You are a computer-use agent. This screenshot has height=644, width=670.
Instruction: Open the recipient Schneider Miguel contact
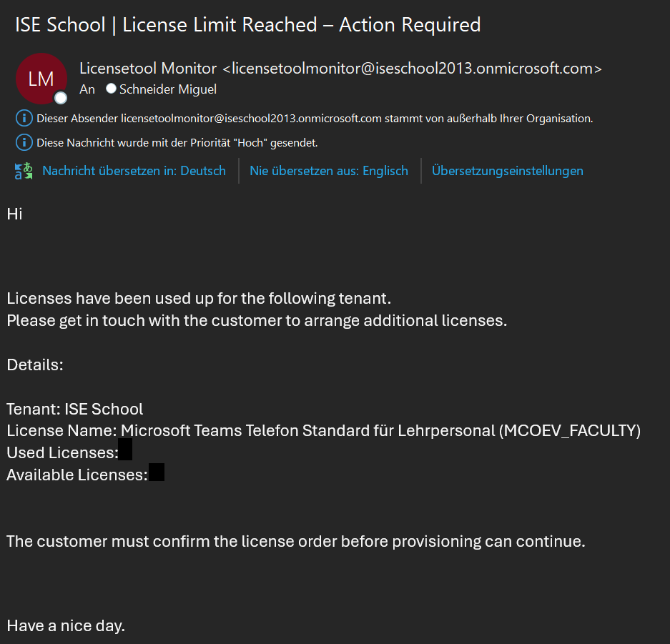167,89
